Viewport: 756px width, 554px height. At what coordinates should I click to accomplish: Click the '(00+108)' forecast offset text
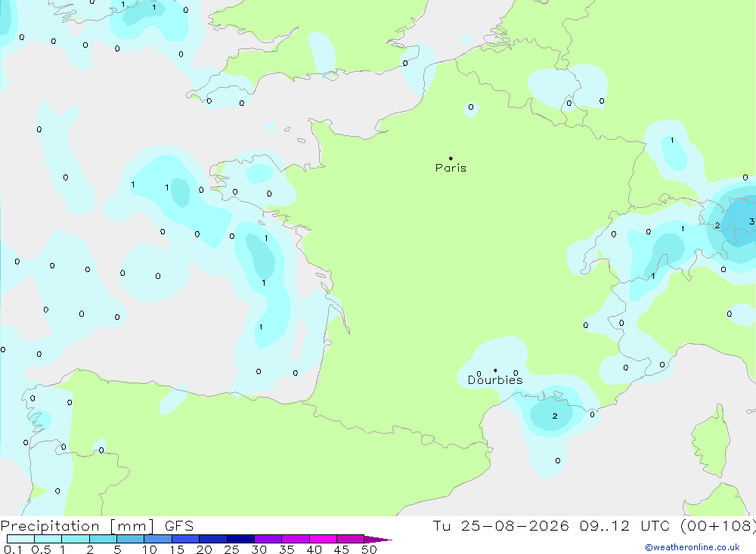(x=718, y=525)
